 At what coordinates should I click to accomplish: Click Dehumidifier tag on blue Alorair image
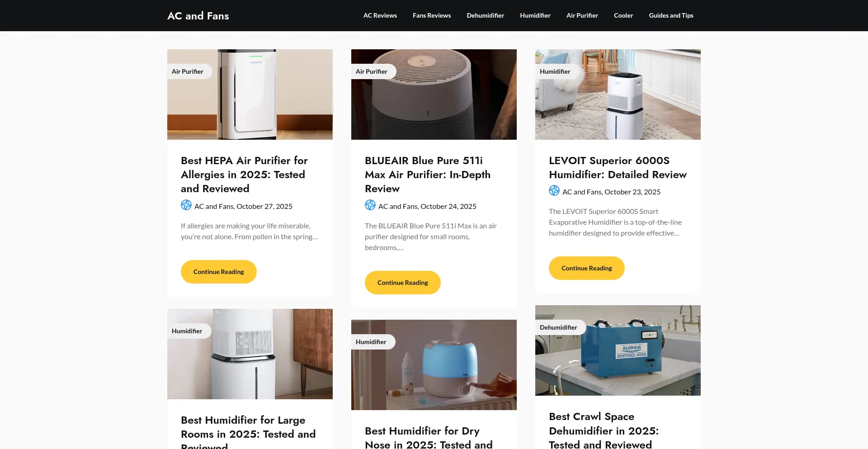point(559,327)
